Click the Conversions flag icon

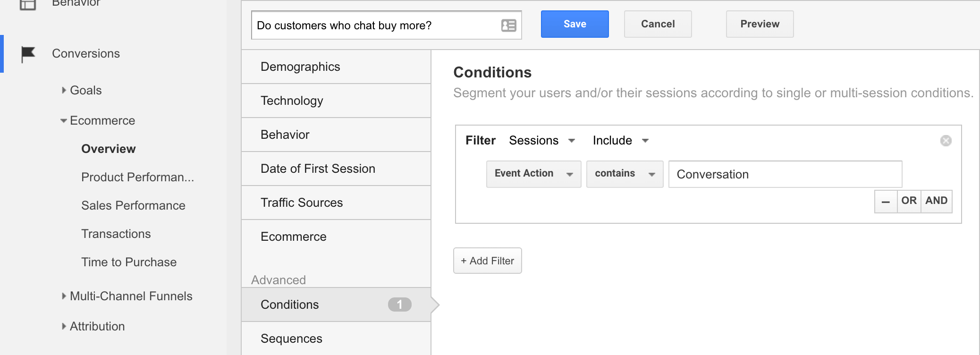click(x=28, y=54)
